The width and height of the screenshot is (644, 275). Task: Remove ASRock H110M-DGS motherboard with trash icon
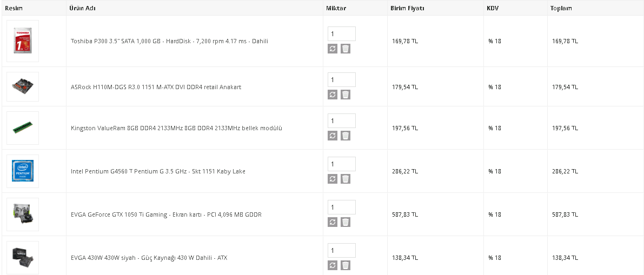pyautogui.click(x=346, y=95)
